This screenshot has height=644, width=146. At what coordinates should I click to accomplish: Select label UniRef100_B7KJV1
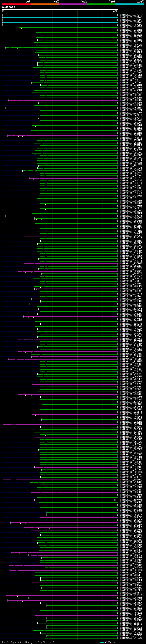pos(131,37)
